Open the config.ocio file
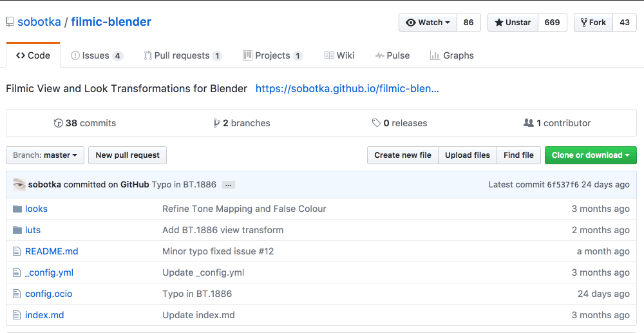The width and height of the screenshot is (644, 333). (48, 294)
